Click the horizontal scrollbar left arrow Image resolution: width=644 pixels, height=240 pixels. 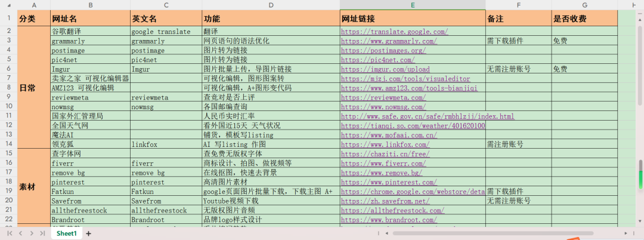pos(386,233)
